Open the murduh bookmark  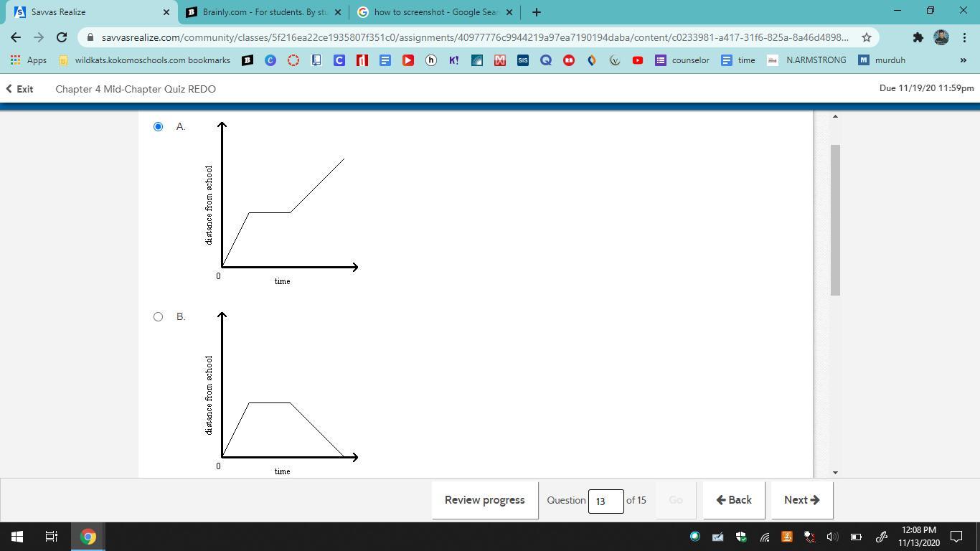[882, 60]
